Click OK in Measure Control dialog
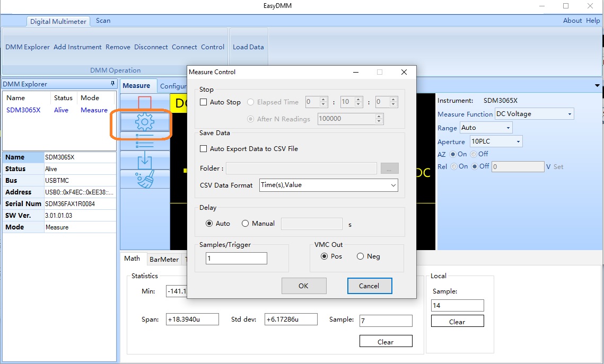 click(303, 286)
